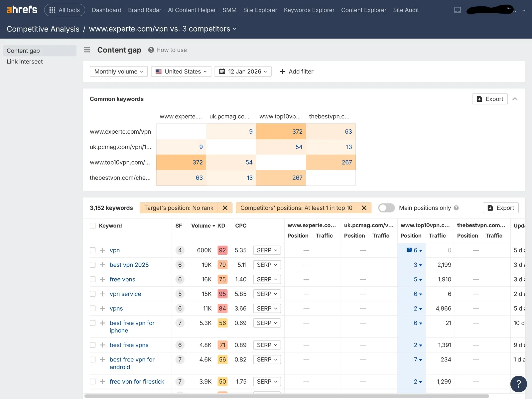Image resolution: width=532 pixels, height=399 pixels.
Task: Add 'free vpn for firestick' with plus icon
Action: pos(103,381)
